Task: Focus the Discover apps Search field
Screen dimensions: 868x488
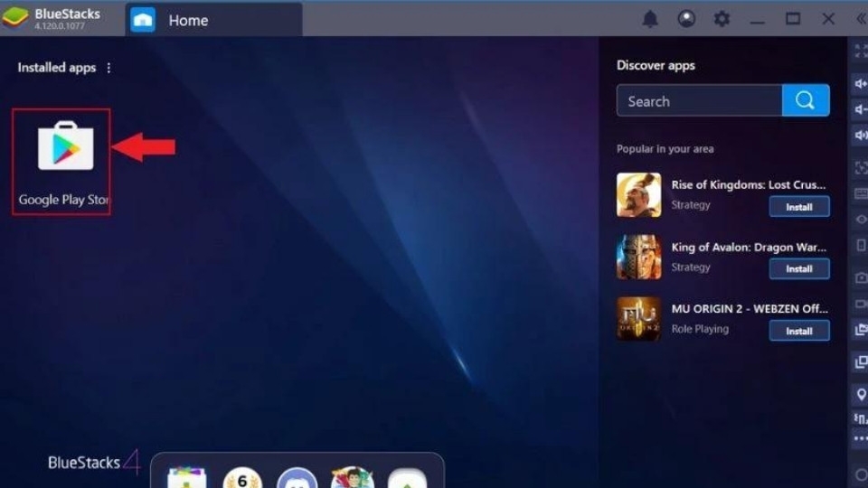Action: coord(699,100)
